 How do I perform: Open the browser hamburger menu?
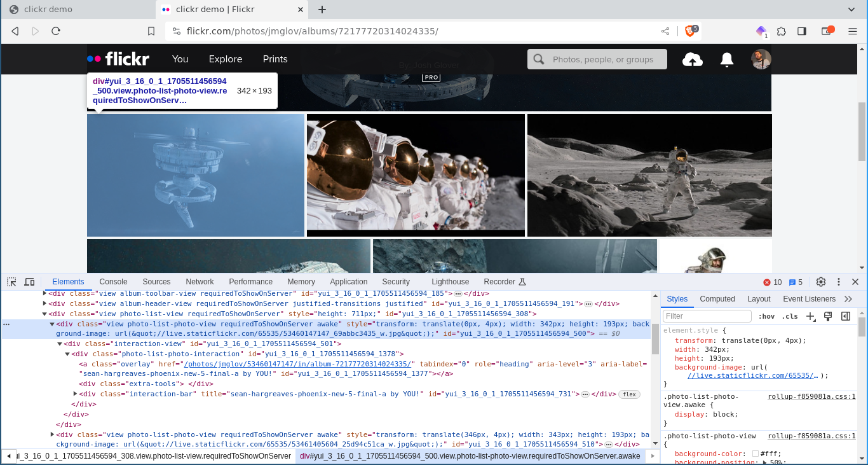coord(853,31)
